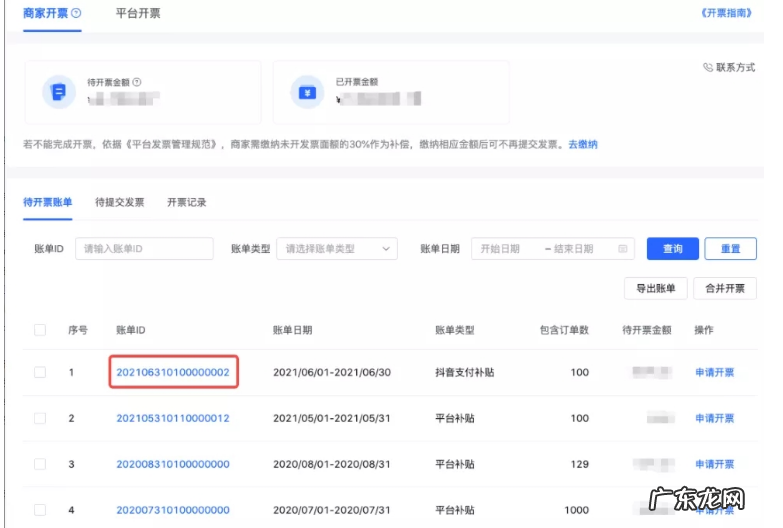Toggle the select-all checkbox in table header

pos(40,330)
